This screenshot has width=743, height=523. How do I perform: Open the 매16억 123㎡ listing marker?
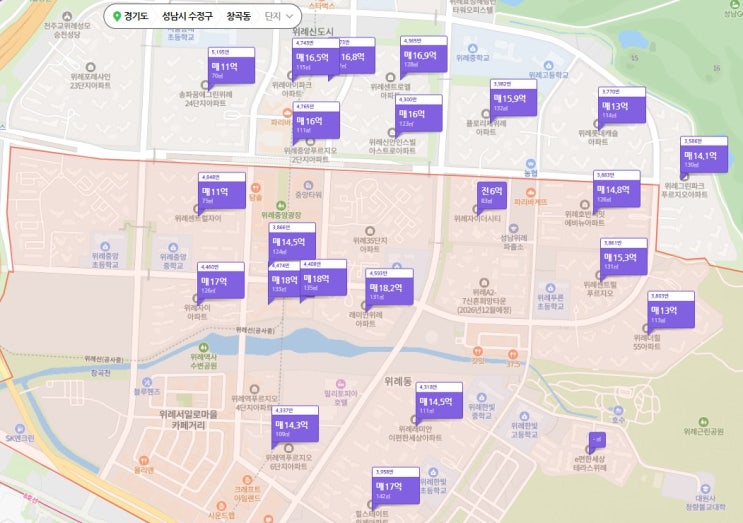418,114
